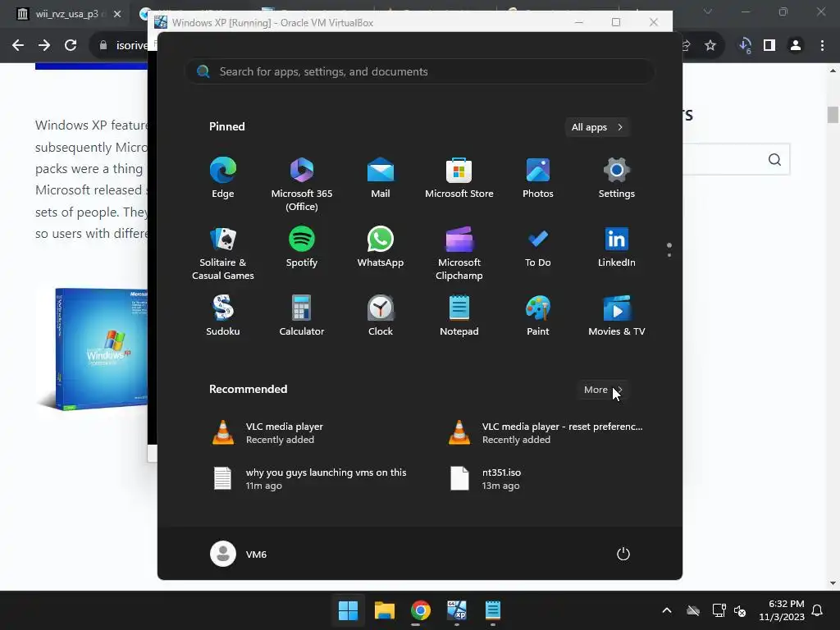Open Edge from pinned apps
Image resolution: width=840 pixels, height=630 pixels.
click(223, 178)
